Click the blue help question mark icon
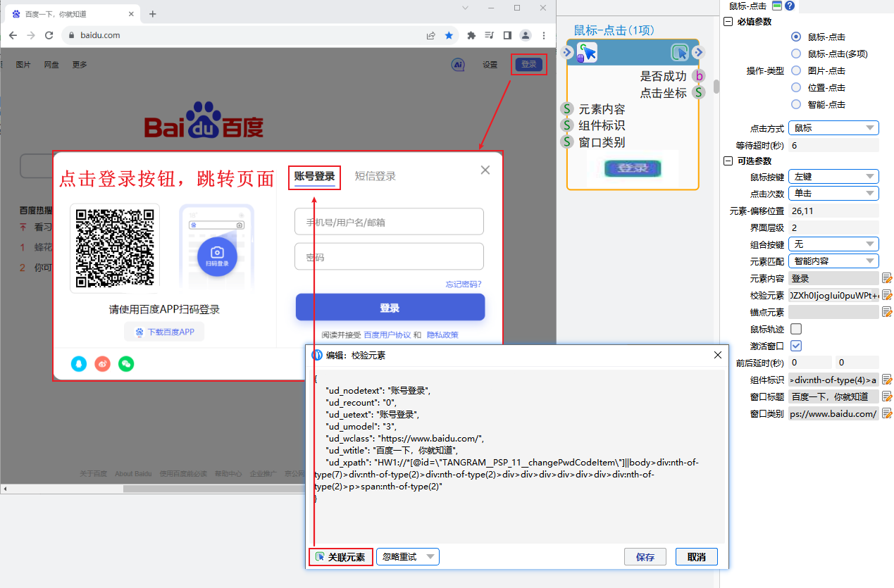 [790, 6]
